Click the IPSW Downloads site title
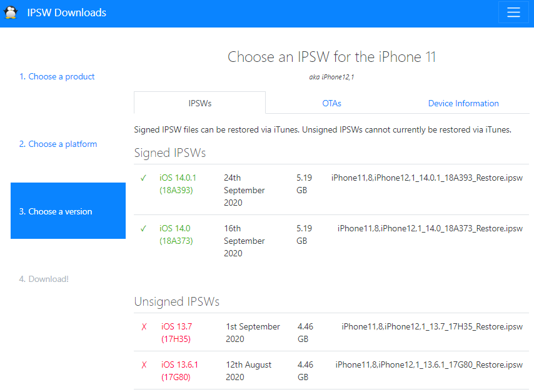534x392 pixels. 66,13
